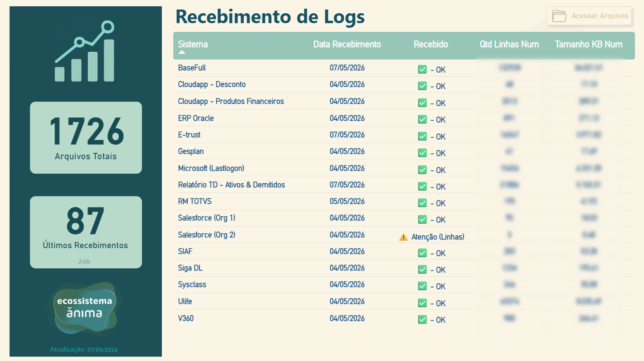This screenshot has height=361, width=644.
Task: Click green check for Cloudapp - Produtos Financeiros
Action: coord(422,103)
